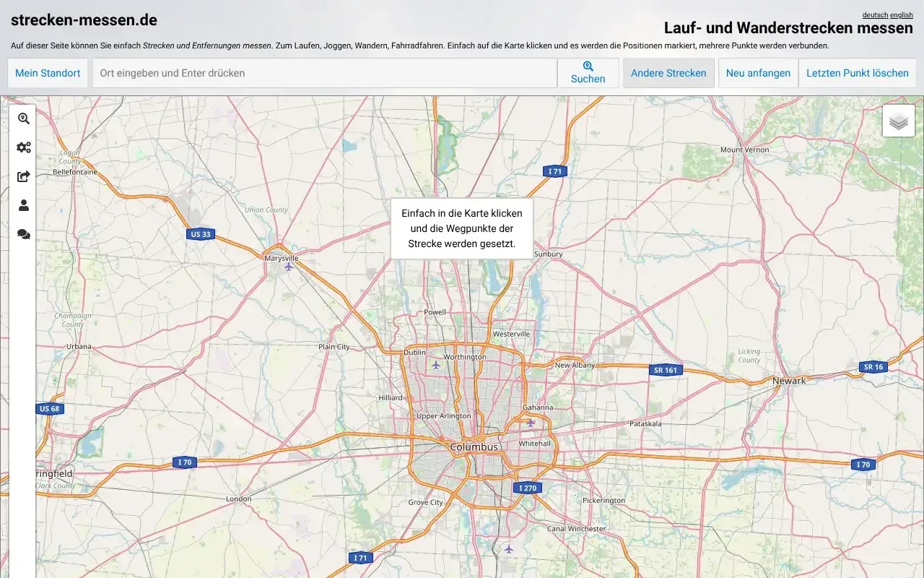The width and height of the screenshot is (924, 578).
Task: Select Neu anfangen to restart route
Action: (758, 73)
